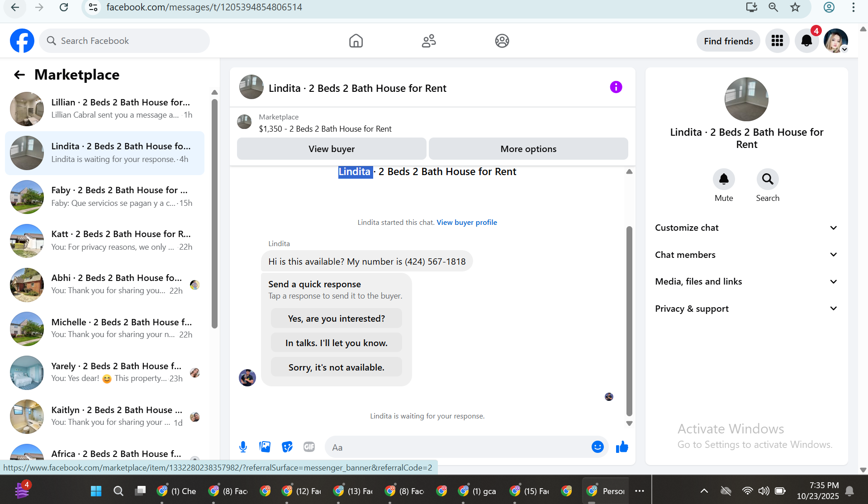The height and width of the screenshot is (504, 868).
Task: Open volume control in system tray
Action: [764, 491]
